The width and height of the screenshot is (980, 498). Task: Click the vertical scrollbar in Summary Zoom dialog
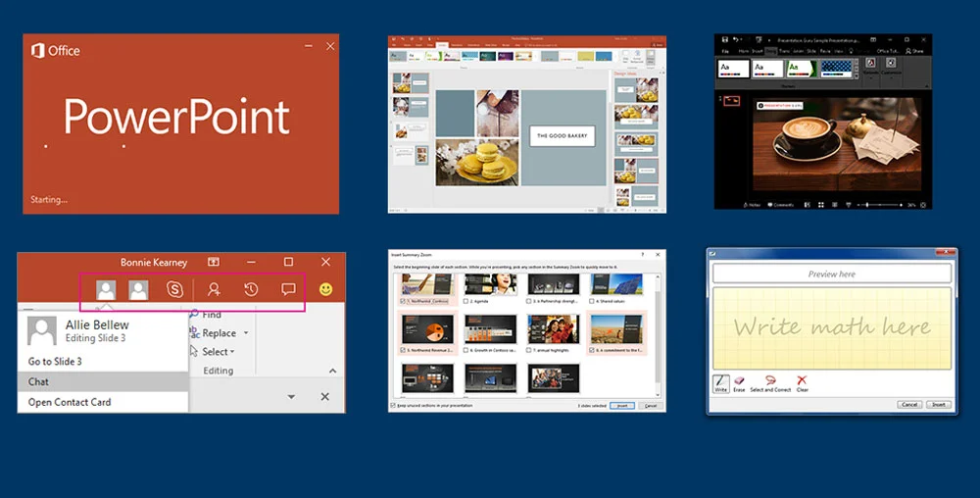pyautogui.click(x=658, y=334)
